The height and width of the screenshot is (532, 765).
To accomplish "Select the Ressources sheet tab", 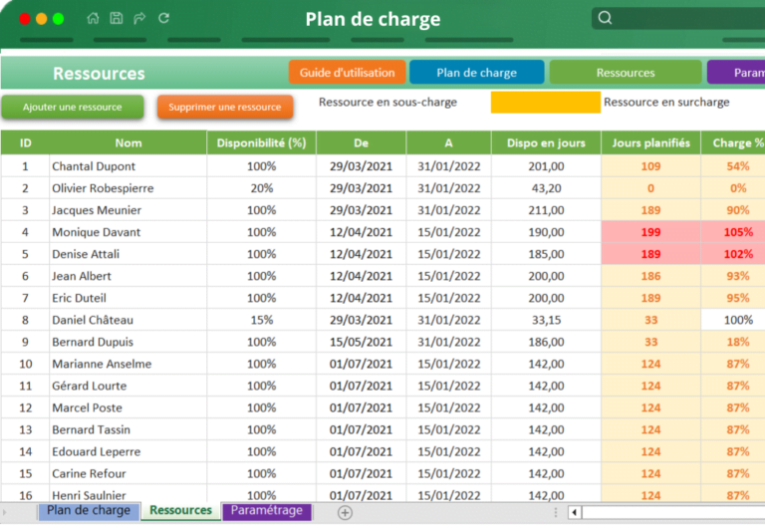I will 181,510.
